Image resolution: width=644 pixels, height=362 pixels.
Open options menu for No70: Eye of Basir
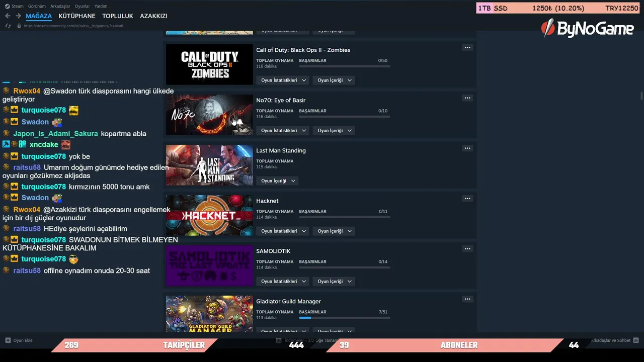(467, 98)
